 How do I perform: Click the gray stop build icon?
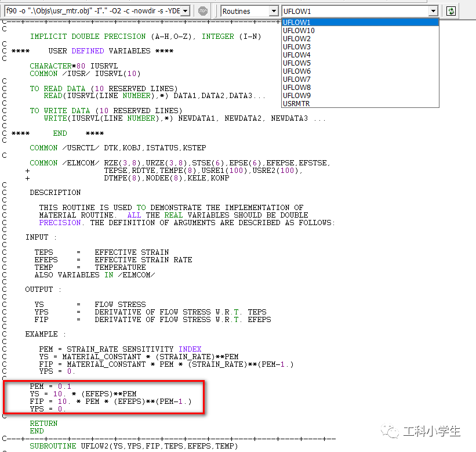(202, 11)
